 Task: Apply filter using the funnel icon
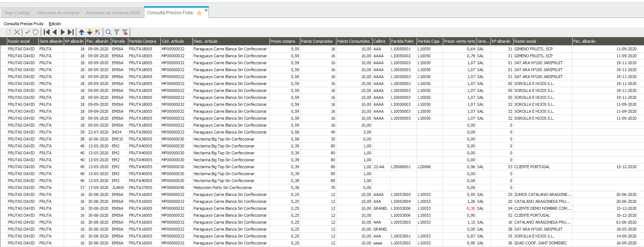pyautogui.click(x=117, y=32)
